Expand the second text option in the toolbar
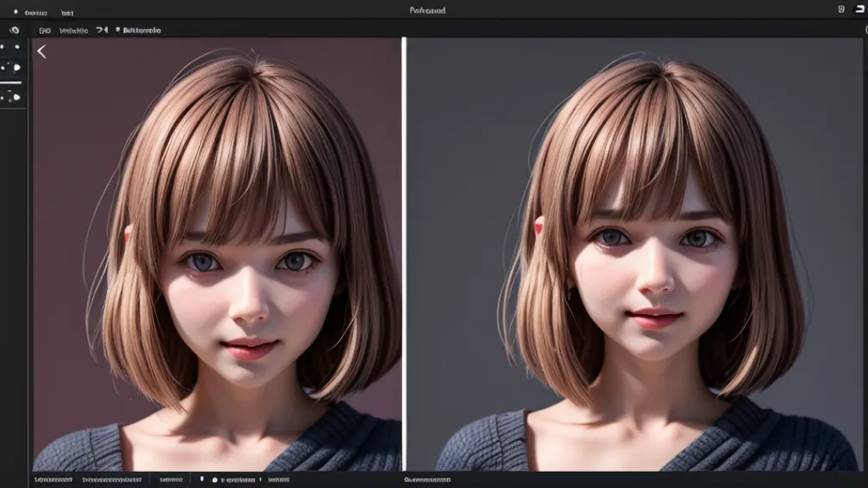 pos(73,30)
